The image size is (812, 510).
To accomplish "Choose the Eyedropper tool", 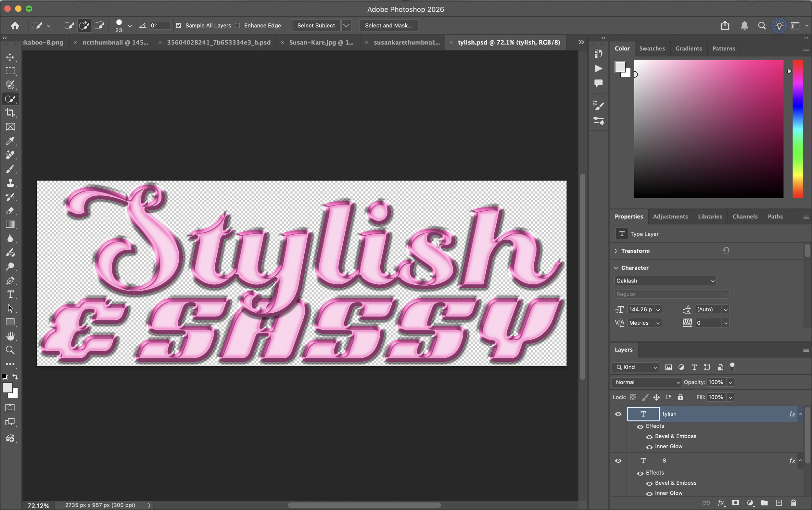I will (10, 141).
